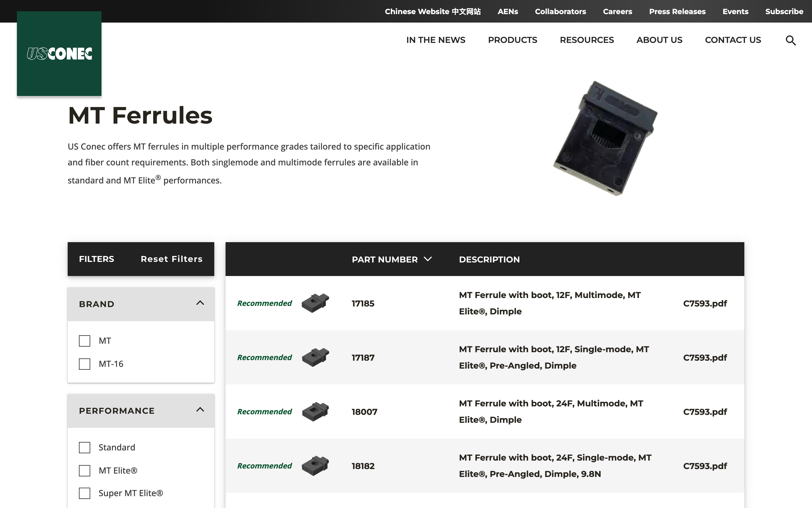Visit the Collaborators page
812x508 pixels.
tap(560, 11)
